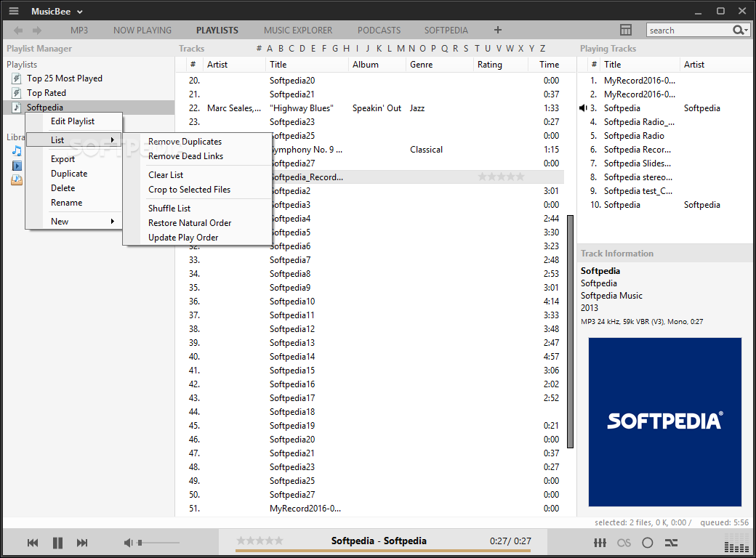
Task: Choose Edit Playlist from context menu
Action: [x=73, y=121]
